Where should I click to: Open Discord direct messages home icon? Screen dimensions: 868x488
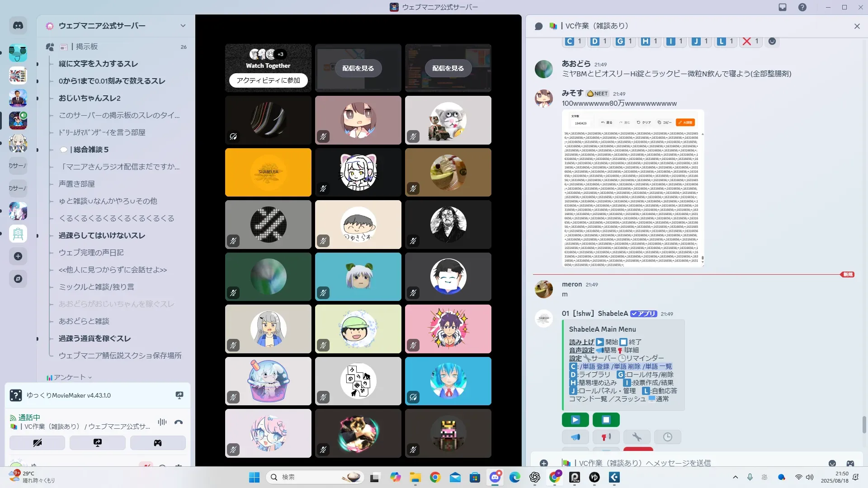pos(18,26)
